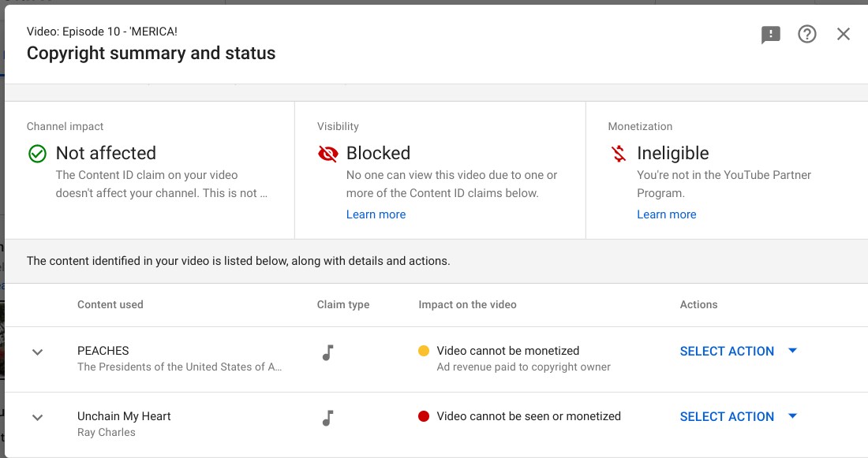This screenshot has width=868, height=458.
Task: Click the Visibility section label
Action: tap(338, 126)
